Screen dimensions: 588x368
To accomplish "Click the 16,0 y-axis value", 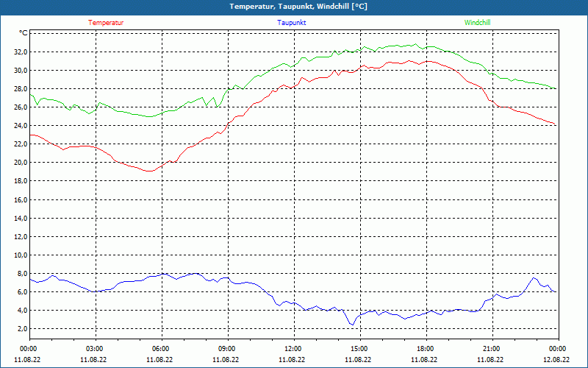I will coord(21,199).
